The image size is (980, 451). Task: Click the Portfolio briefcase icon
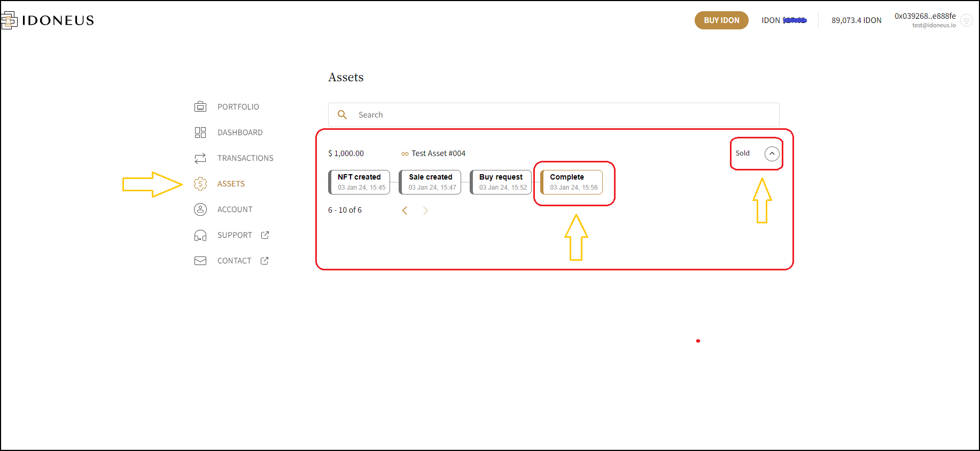coord(200,107)
